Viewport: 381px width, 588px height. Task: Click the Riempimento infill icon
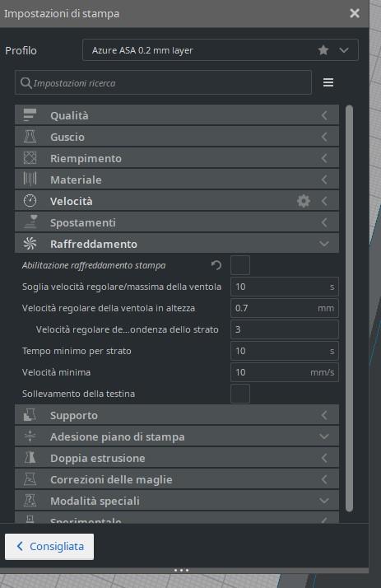point(30,158)
